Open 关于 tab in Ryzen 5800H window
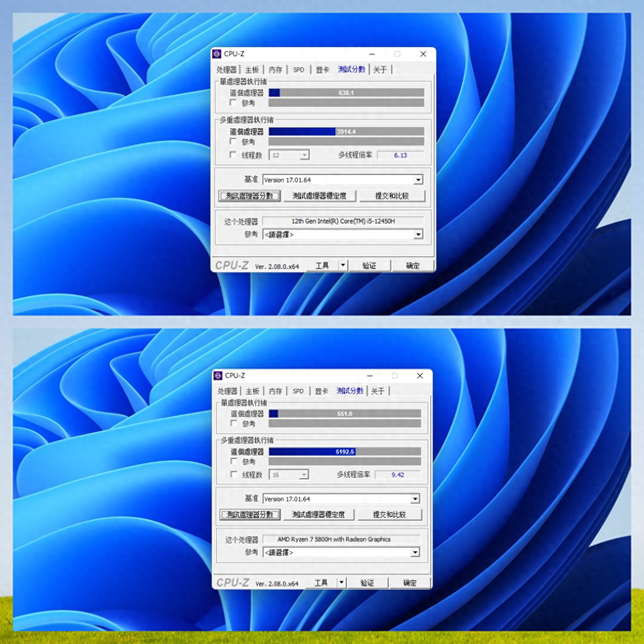The height and width of the screenshot is (644, 644). point(378,391)
